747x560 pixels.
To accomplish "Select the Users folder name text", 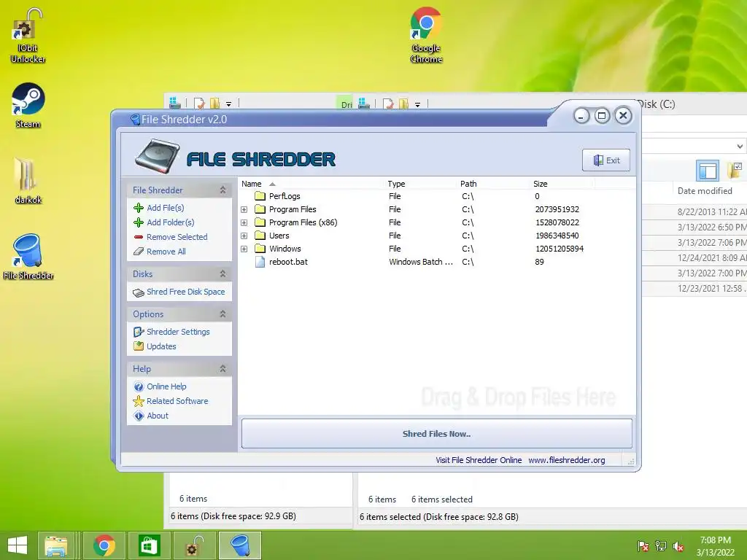I will (x=279, y=236).
